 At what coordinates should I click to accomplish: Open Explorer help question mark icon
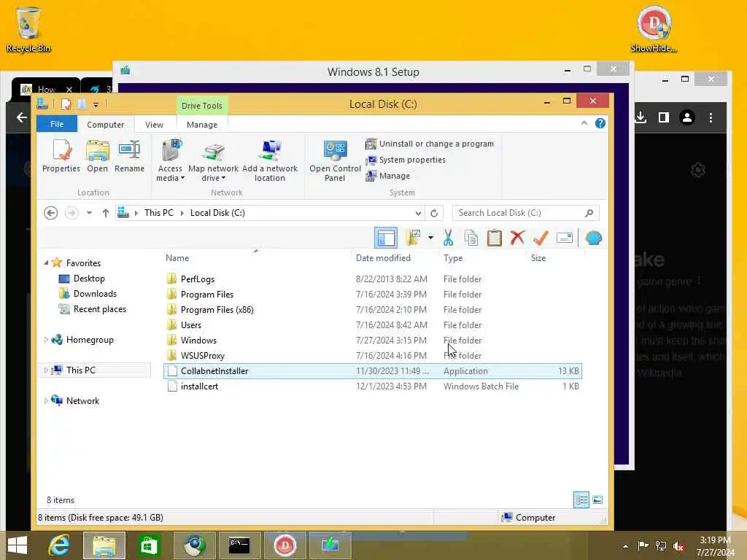click(x=600, y=123)
